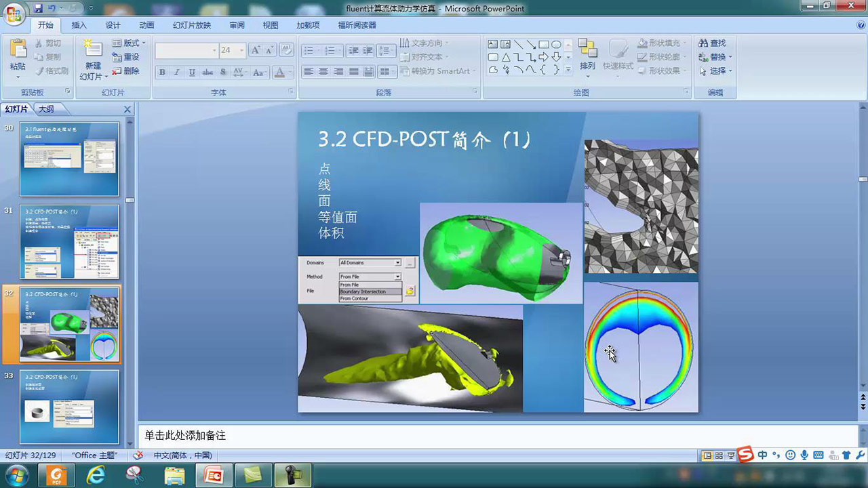Click Convert to SmartArt button
Image resolution: width=868 pixels, height=488 pixels.
pos(438,70)
